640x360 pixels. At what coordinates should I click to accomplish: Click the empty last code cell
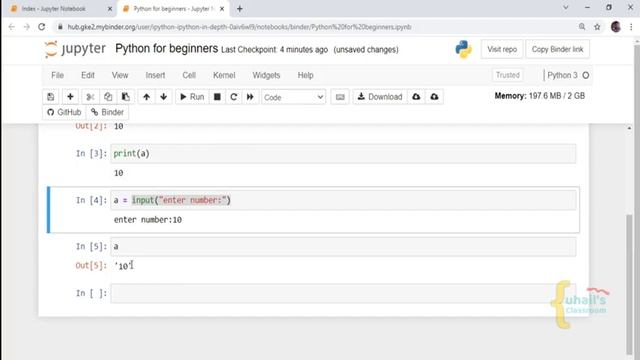tap(343, 293)
